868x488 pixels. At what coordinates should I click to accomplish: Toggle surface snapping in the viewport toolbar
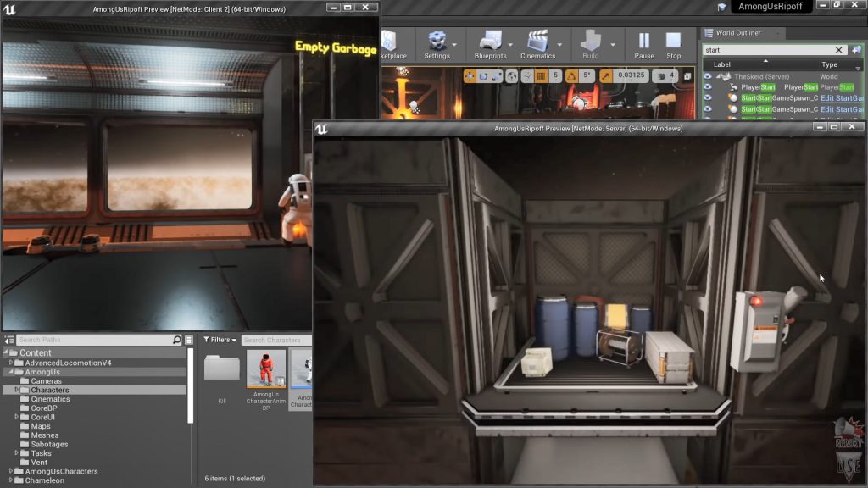(x=527, y=75)
